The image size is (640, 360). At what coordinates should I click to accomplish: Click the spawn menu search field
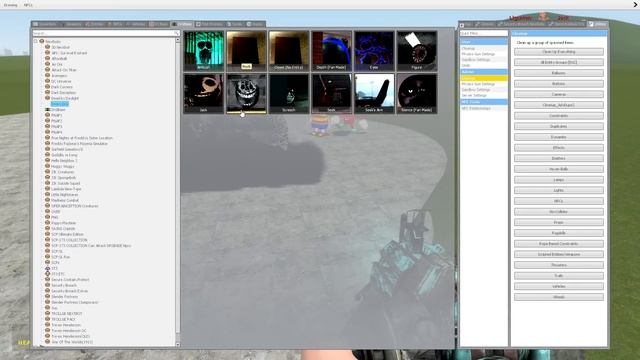pyautogui.click(x=106, y=33)
